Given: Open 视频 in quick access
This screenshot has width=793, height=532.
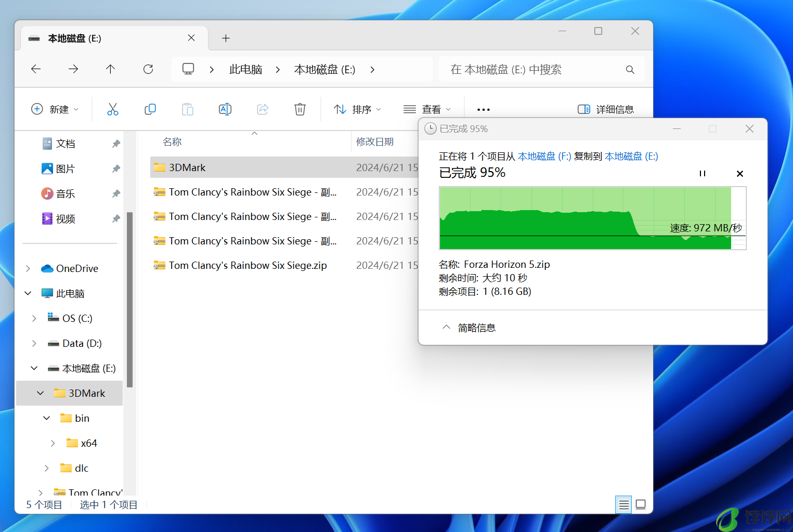Looking at the screenshot, I should (x=66, y=218).
